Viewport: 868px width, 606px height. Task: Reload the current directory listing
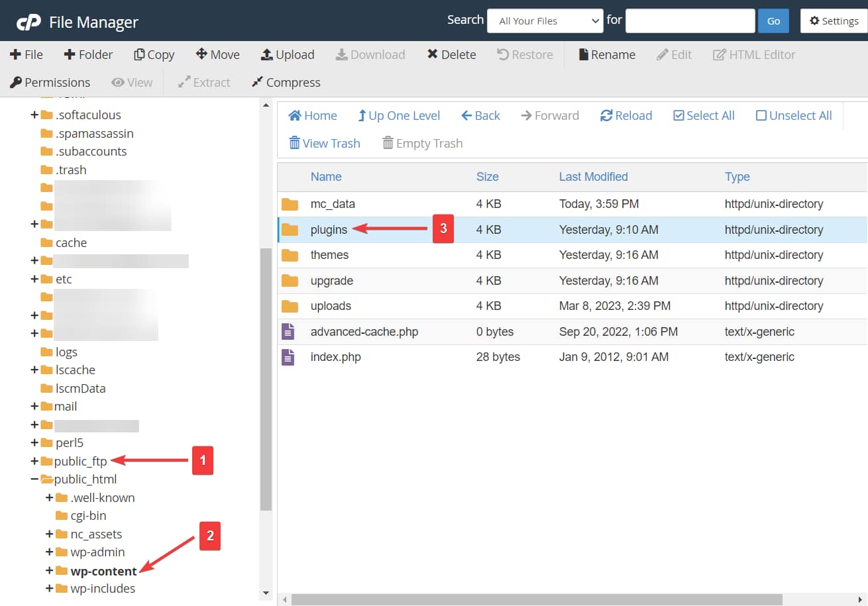[625, 115]
